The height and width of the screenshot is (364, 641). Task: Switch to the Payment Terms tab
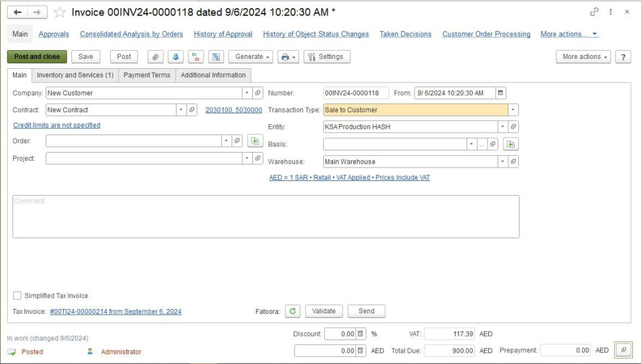(146, 74)
